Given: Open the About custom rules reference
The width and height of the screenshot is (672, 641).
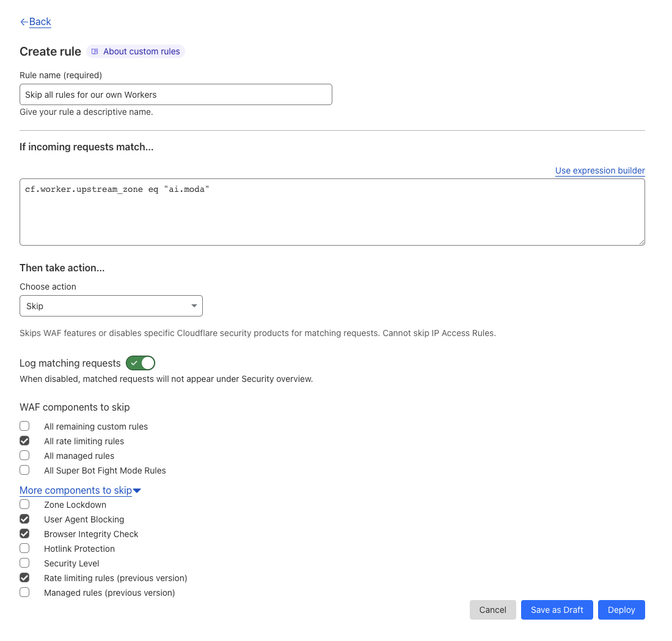Looking at the screenshot, I should (135, 51).
